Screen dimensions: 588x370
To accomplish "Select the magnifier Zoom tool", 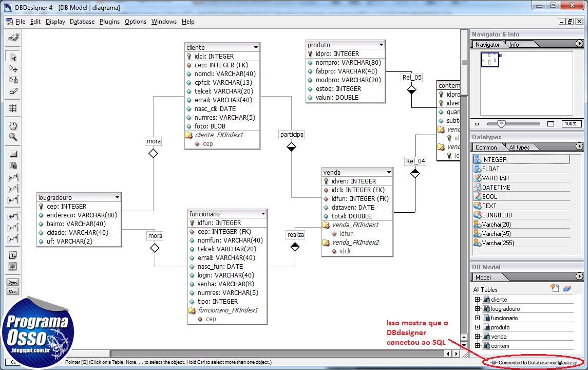I will click(x=13, y=137).
